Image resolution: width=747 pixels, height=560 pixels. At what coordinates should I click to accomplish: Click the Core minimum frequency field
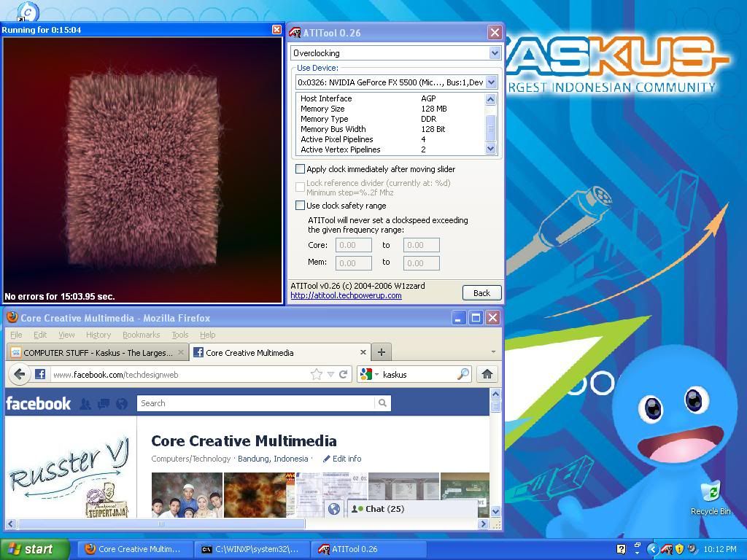pos(354,245)
